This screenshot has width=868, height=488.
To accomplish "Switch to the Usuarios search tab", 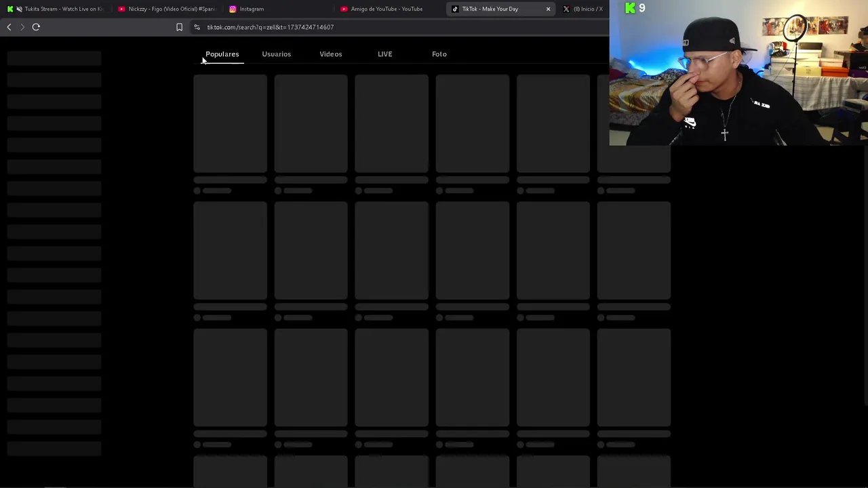I will tap(277, 54).
